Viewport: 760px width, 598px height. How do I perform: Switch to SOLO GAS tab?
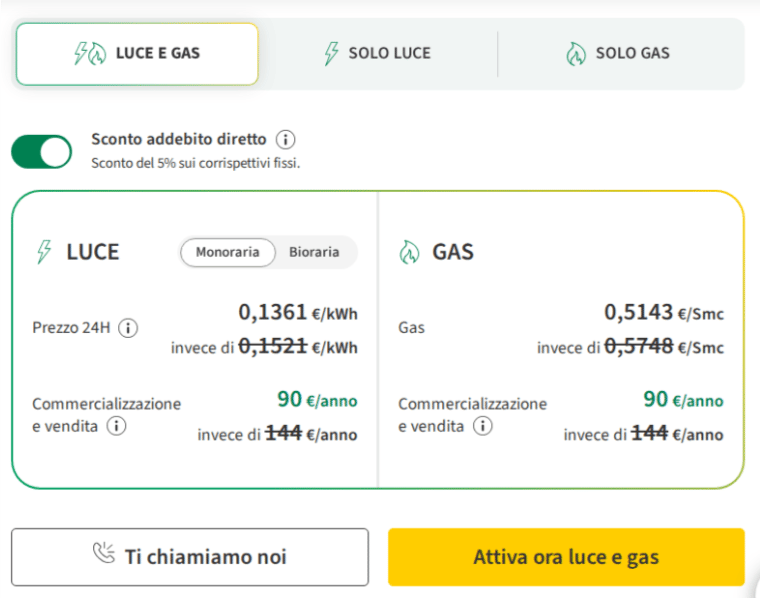click(x=618, y=53)
